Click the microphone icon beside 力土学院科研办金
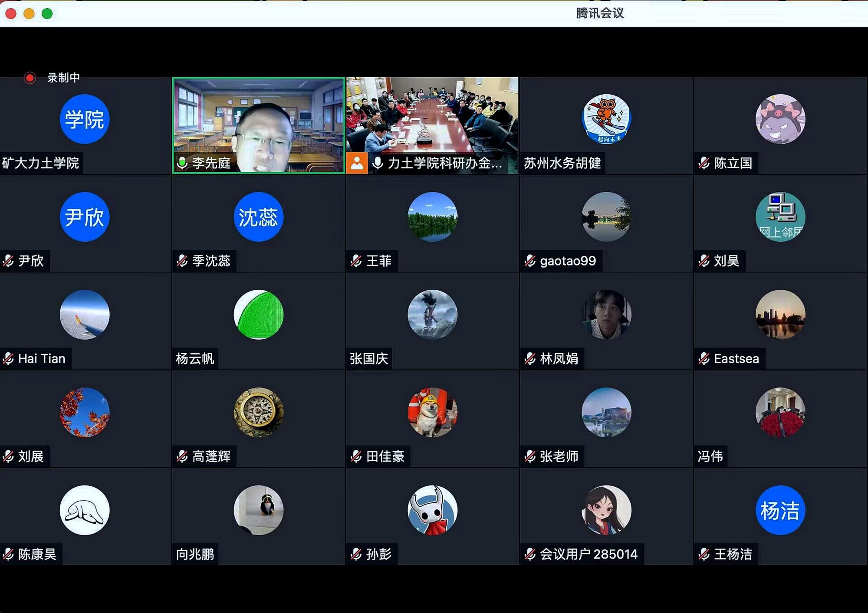The image size is (868, 613). tap(378, 163)
